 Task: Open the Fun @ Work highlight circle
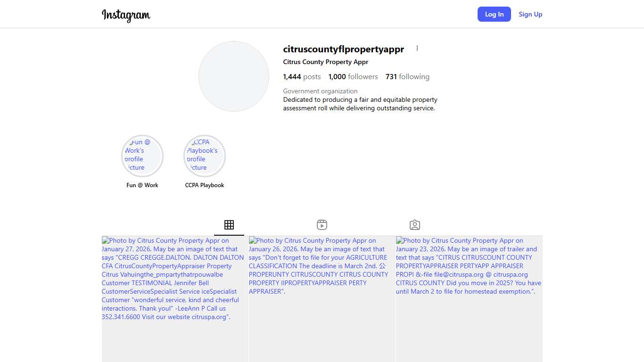(142, 156)
